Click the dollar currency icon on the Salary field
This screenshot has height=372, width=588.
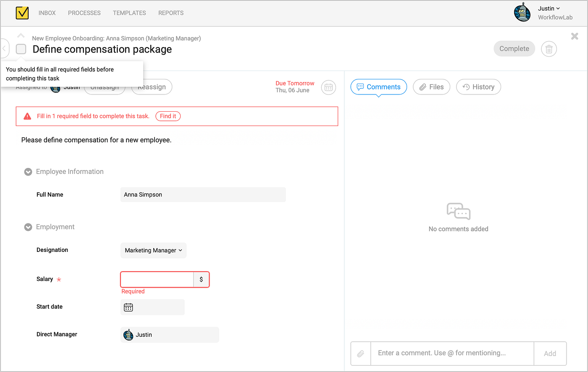(201, 279)
